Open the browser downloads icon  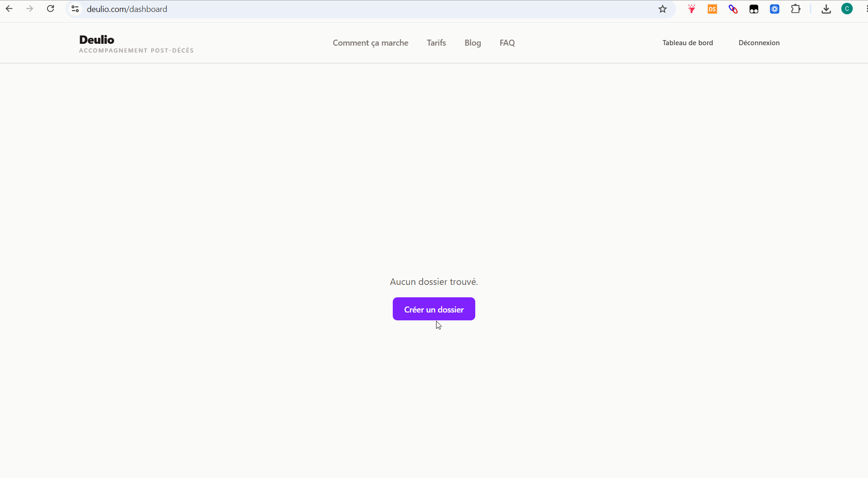click(826, 9)
